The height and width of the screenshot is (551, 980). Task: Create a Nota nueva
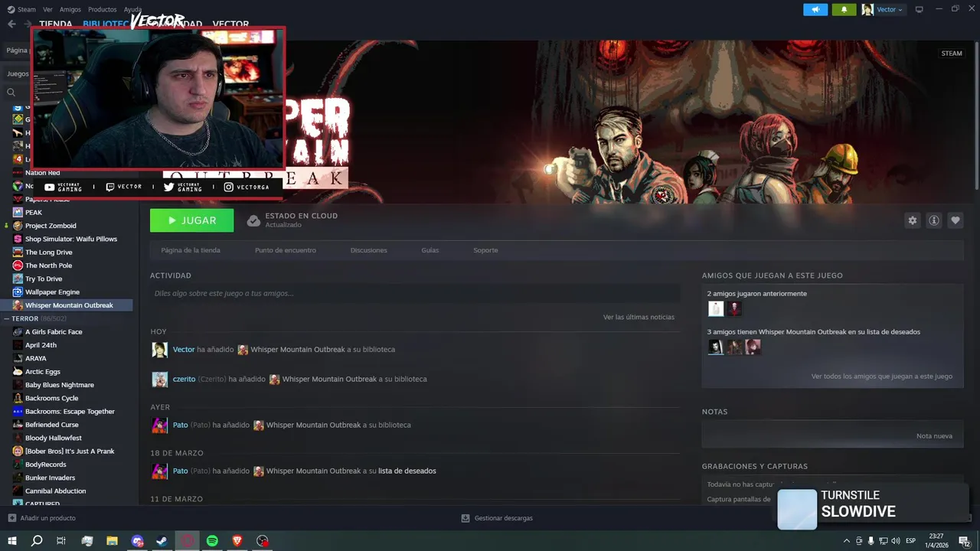[x=934, y=436]
